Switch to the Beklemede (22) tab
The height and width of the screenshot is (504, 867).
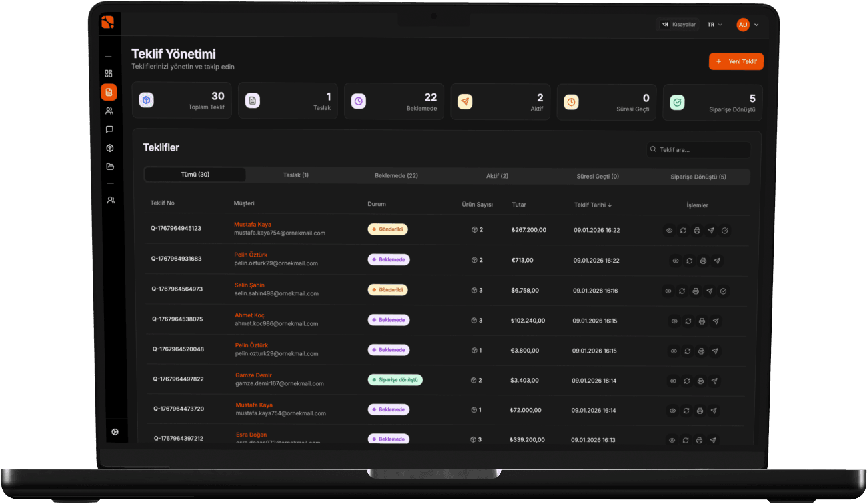396,175
